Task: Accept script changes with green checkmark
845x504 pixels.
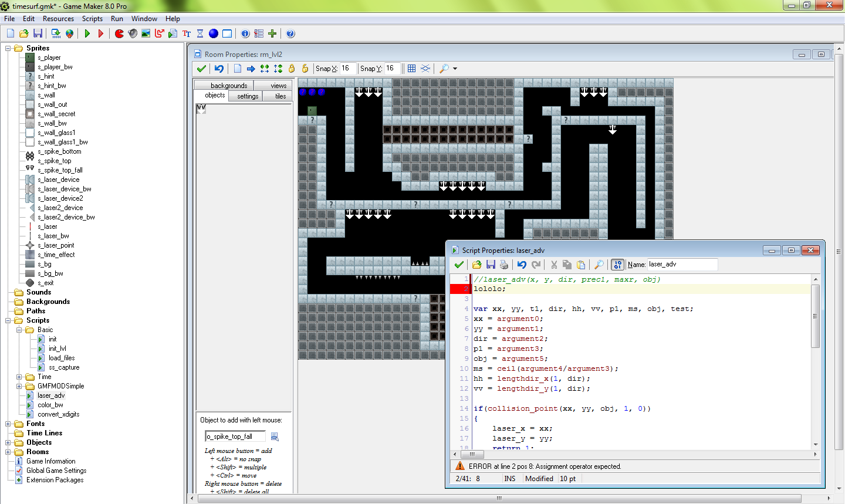Action: [x=459, y=265]
